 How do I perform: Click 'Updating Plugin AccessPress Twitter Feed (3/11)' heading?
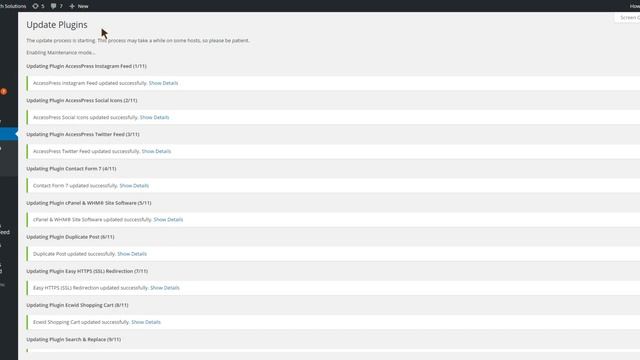click(x=83, y=134)
